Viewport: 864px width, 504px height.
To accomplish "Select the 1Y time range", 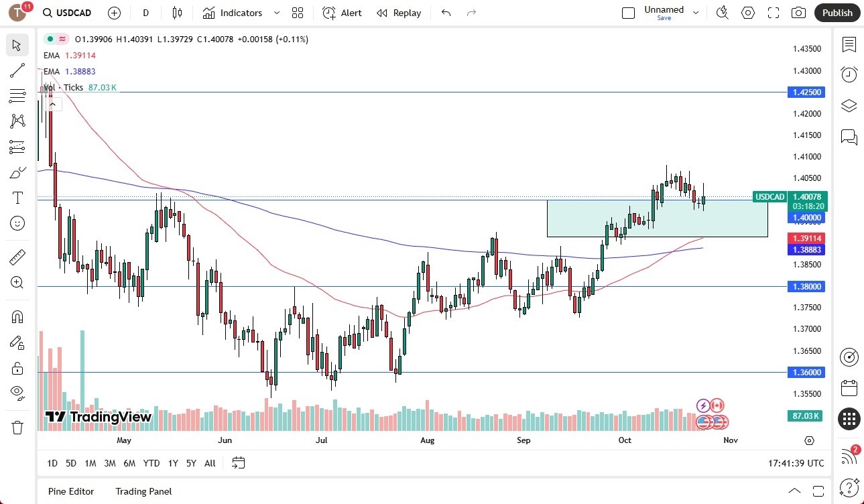I will [x=172, y=463].
